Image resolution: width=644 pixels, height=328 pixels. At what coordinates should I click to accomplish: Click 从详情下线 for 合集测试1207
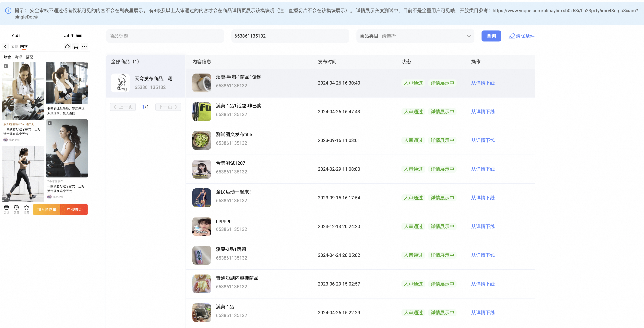(483, 169)
